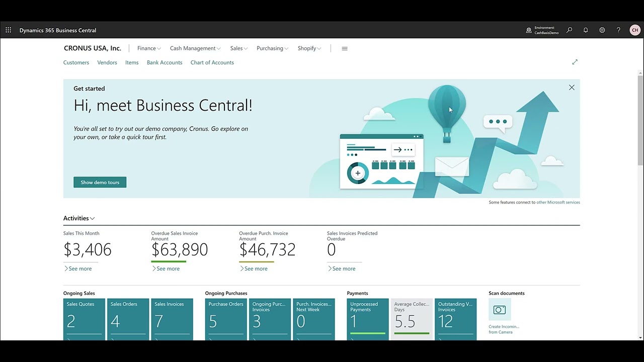The height and width of the screenshot is (362, 644).
Task: Open the search magnifier icon
Action: [x=570, y=30]
